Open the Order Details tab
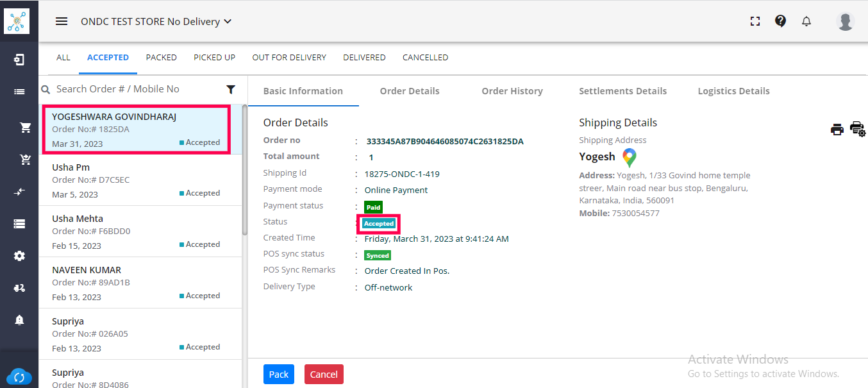The height and width of the screenshot is (388, 868). point(410,91)
